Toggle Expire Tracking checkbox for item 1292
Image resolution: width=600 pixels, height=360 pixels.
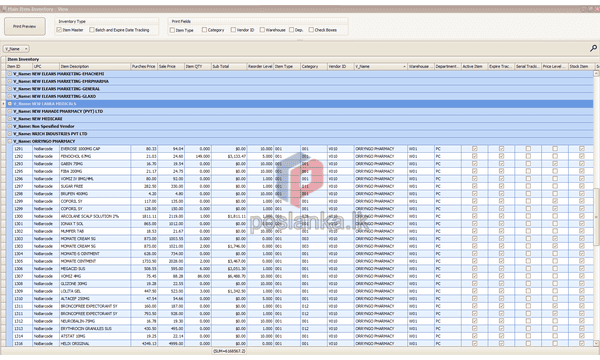pos(501,156)
